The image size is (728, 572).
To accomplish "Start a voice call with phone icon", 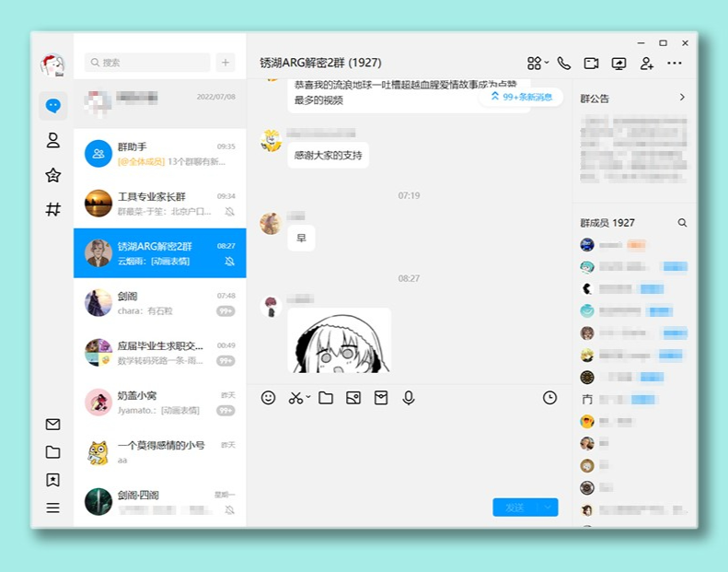I will [563, 64].
